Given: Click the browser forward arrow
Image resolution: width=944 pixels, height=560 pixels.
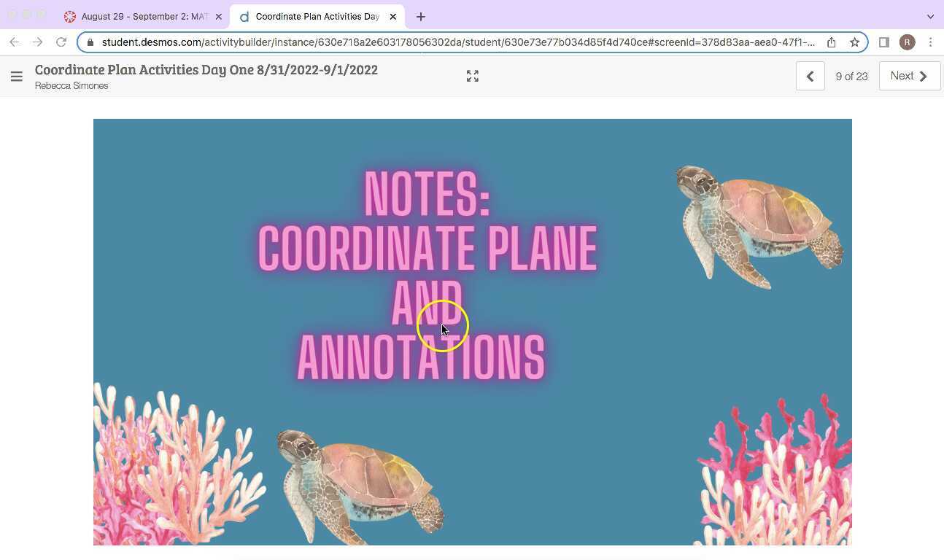Looking at the screenshot, I should point(38,42).
